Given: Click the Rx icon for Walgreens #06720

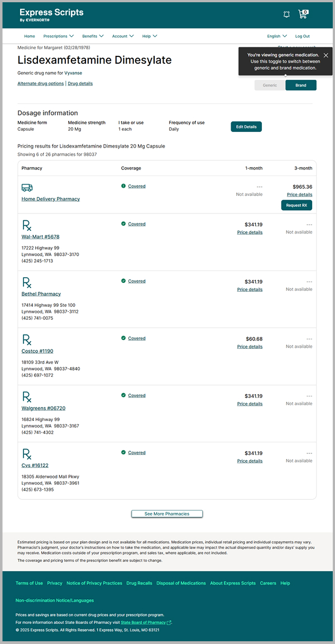Looking at the screenshot, I should (x=27, y=397).
